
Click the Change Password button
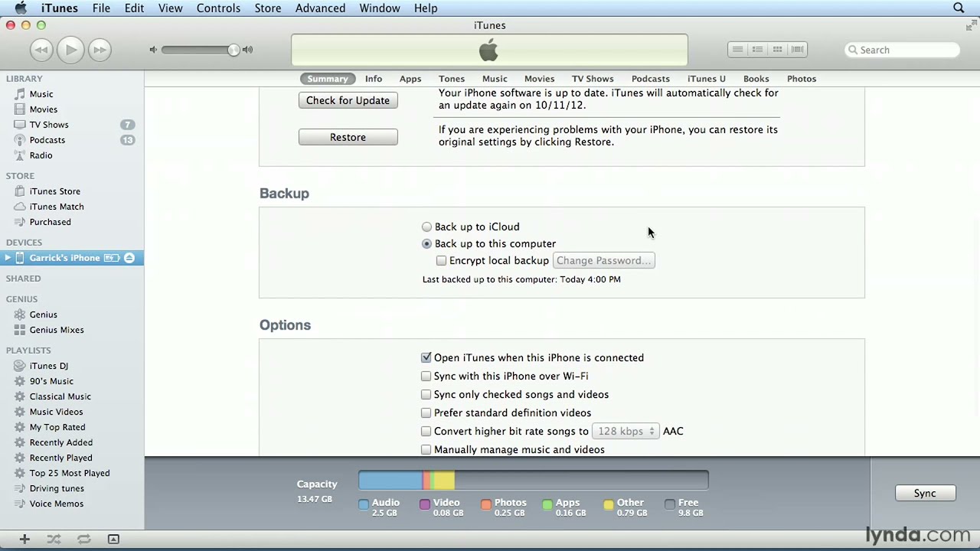coord(603,260)
